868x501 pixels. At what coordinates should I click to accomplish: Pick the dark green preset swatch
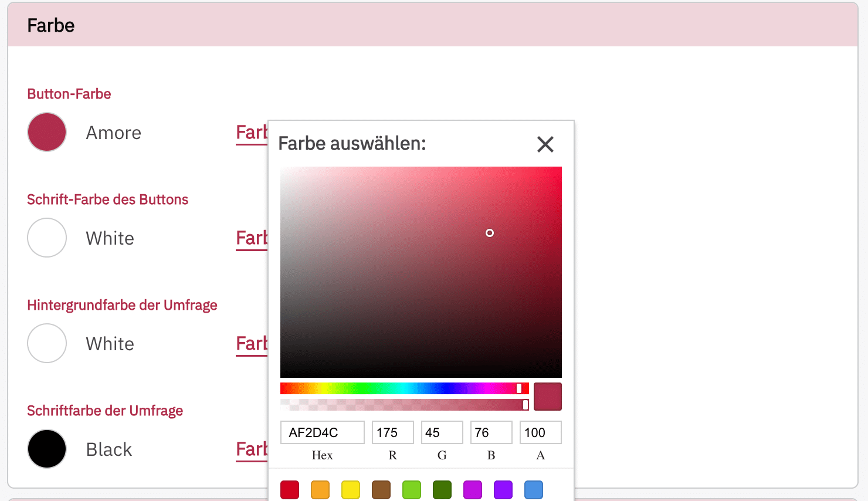442,489
